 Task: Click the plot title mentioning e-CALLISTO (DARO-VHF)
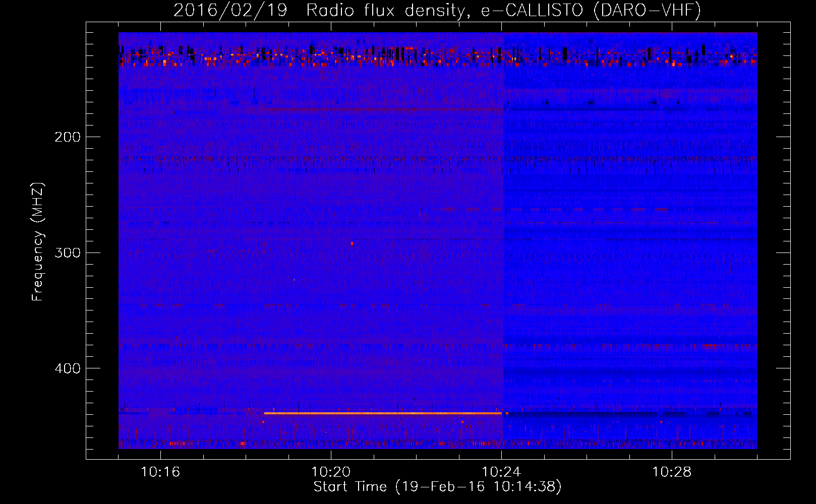(x=437, y=10)
